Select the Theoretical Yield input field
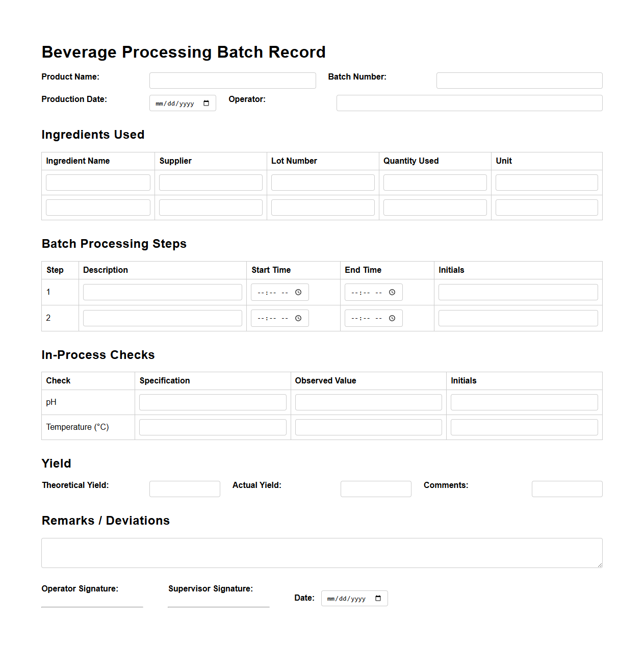644x671 pixels. point(184,488)
